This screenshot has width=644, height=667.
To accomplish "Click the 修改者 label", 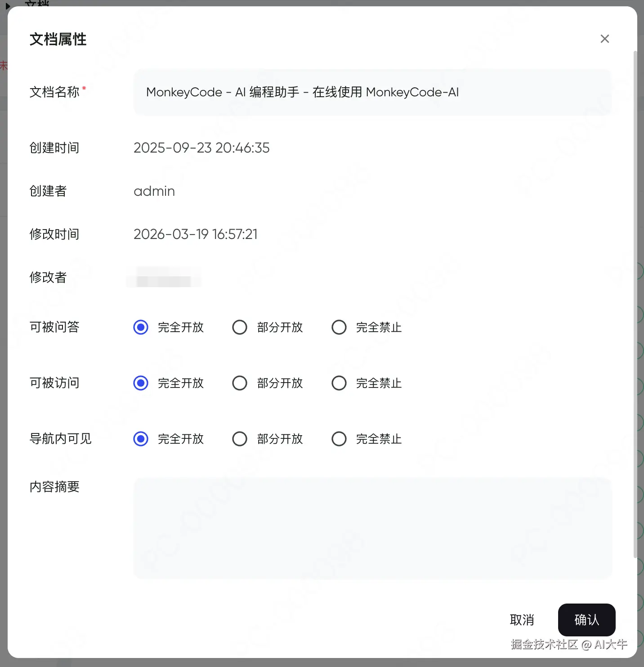I will [x=48, y=277].
